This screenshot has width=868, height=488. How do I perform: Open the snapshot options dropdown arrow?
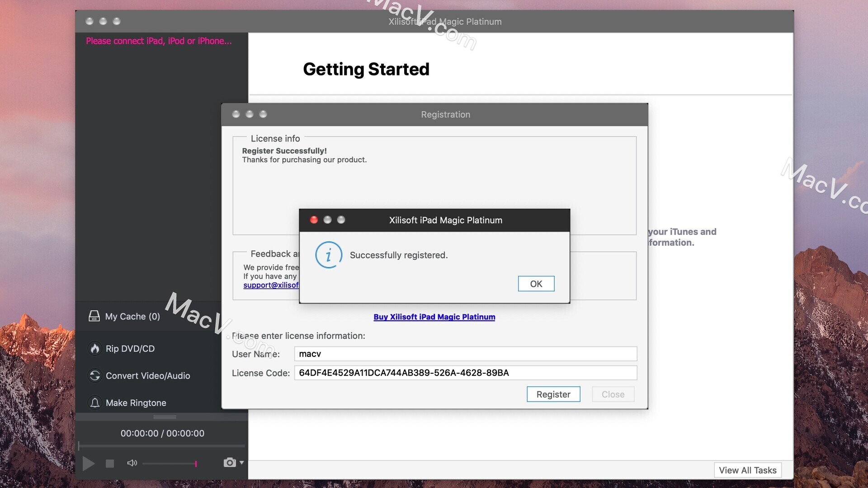tap(242, 463)
